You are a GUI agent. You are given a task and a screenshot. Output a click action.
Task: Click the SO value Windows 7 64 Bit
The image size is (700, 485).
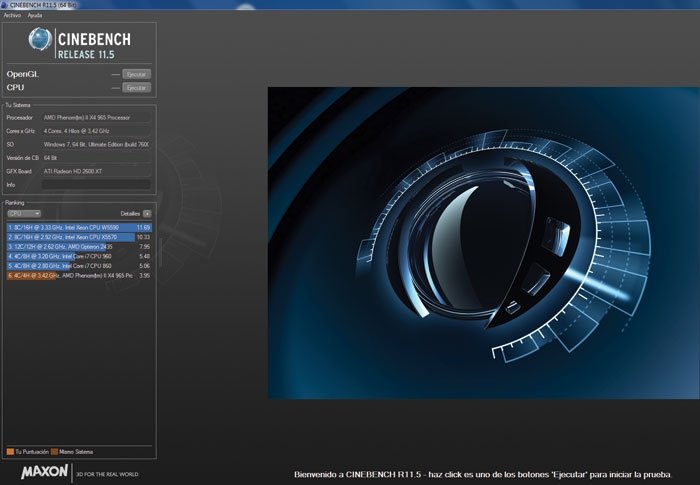click(96, 144)
